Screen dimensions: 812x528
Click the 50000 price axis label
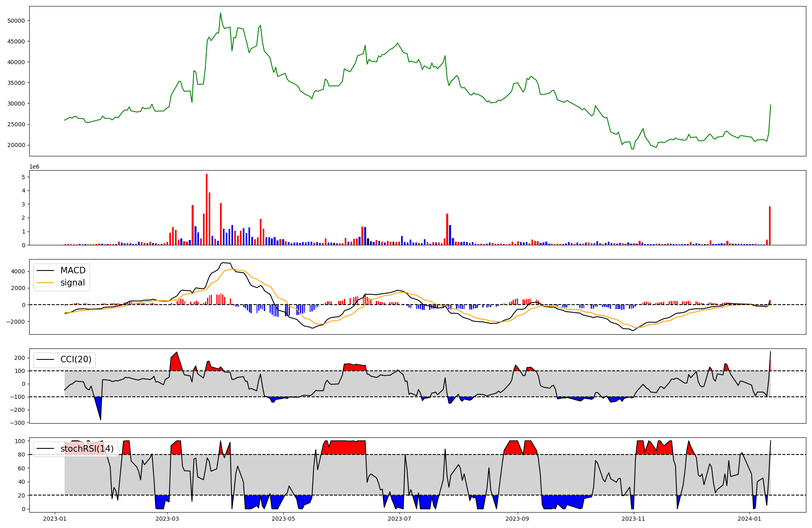click(16, 21)
